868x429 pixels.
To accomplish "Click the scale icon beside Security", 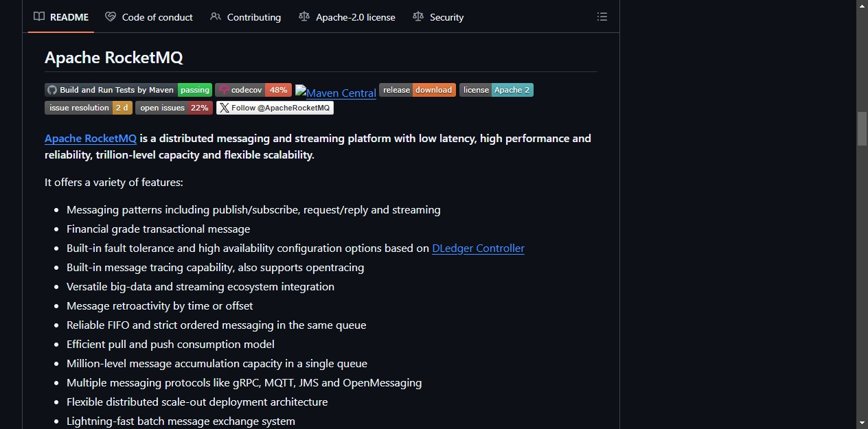I will pos(418,16).
